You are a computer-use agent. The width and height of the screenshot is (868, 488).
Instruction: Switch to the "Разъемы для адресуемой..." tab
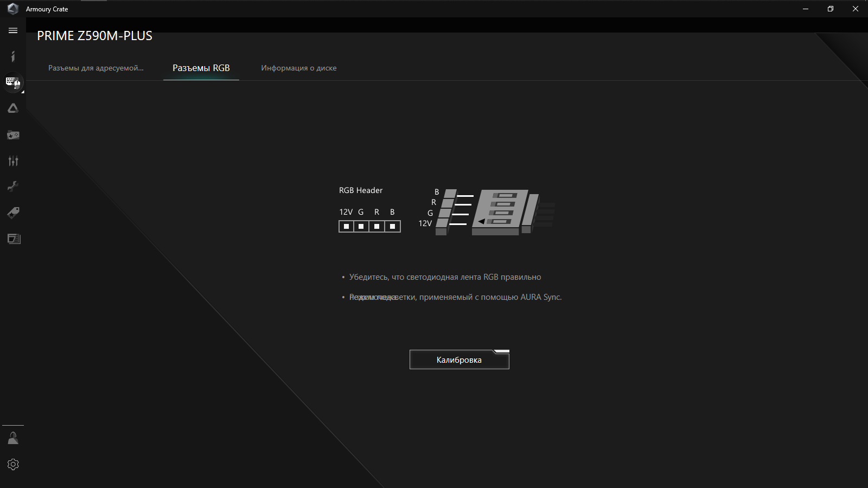pyautogui.click(x=96, y=68)
